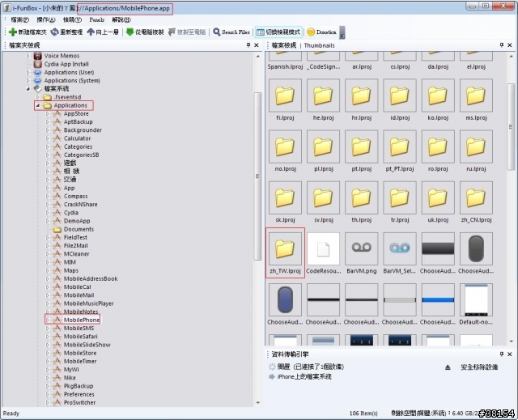Select the Calculator app entry

click(77, 138)
